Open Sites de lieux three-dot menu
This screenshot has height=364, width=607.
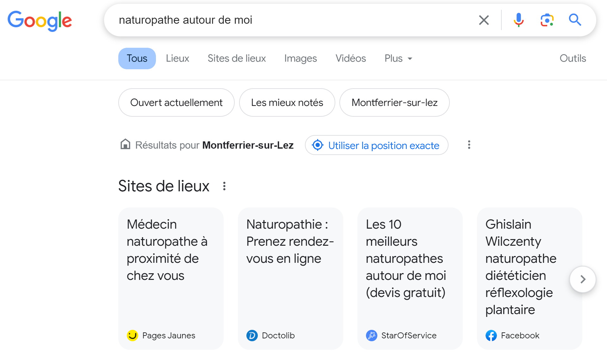coord(224,186)
